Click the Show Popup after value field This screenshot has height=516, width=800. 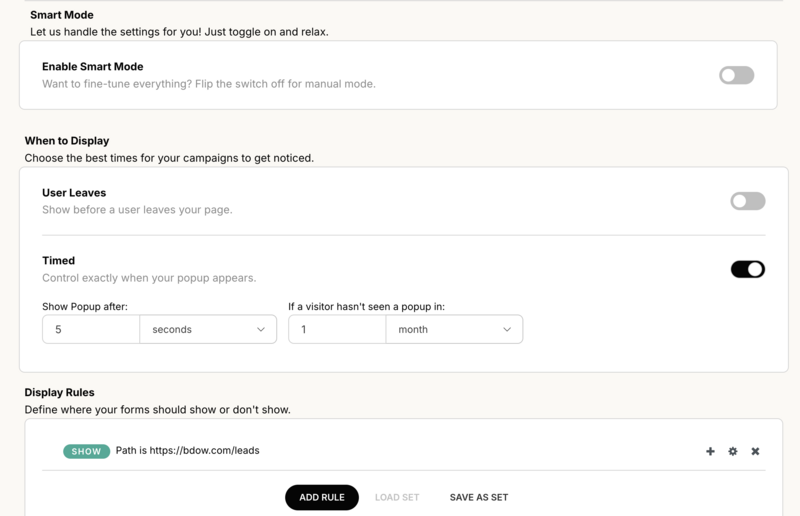point(91,329)
